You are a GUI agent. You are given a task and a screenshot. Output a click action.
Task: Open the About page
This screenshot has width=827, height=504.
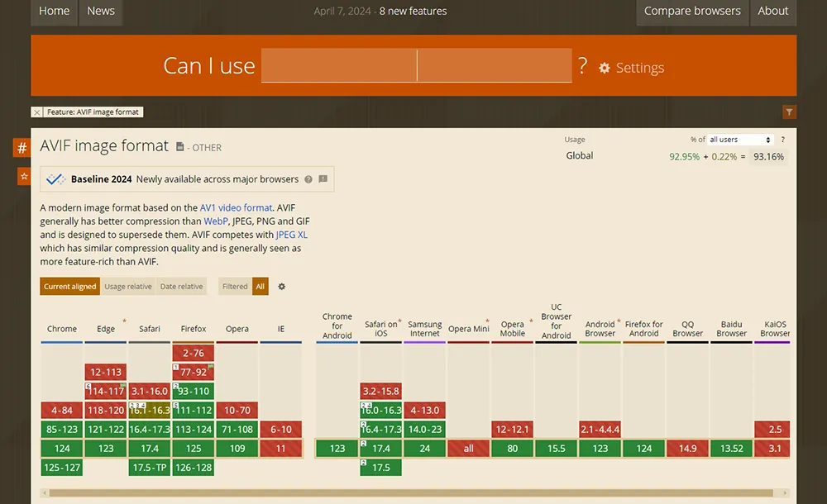pos(772,11)
